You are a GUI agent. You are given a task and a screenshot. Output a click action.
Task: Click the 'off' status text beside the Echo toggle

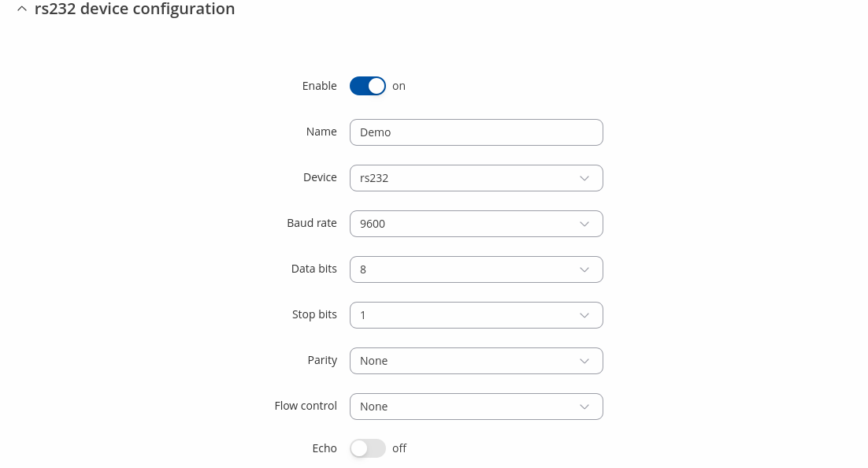pyautogui.click(x=399, y=448)
